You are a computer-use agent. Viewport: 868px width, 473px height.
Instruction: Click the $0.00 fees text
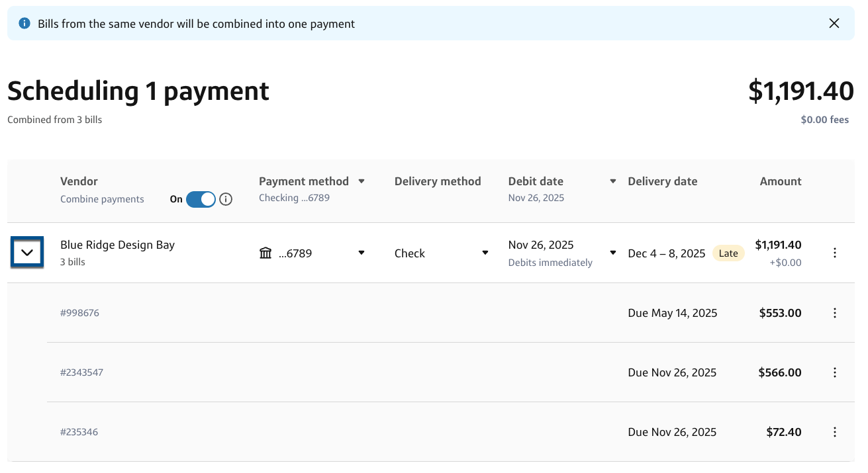click(824, 120)
